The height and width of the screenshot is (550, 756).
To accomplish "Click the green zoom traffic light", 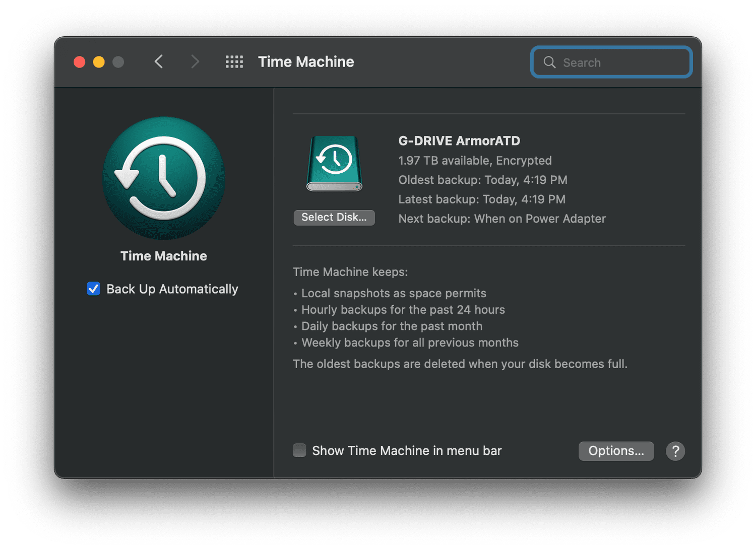I will [x=118, y=62].
